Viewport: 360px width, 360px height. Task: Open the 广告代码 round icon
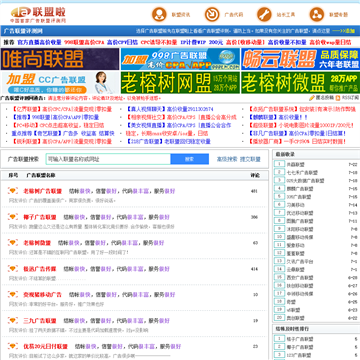click(x=212, y=14)
